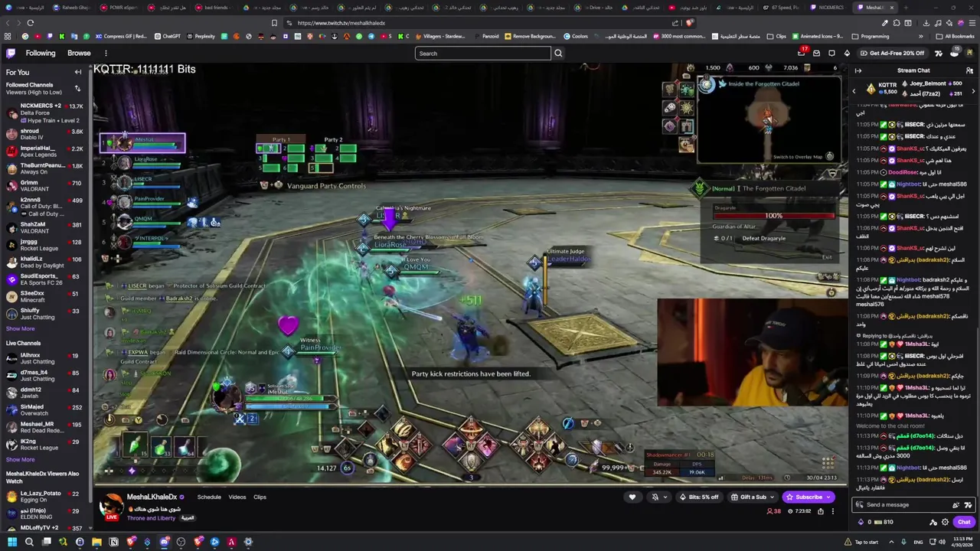Open the Prime loot notification icon
Image resolution: width=980 pixels, height=551 pixels.
[801, 53]
